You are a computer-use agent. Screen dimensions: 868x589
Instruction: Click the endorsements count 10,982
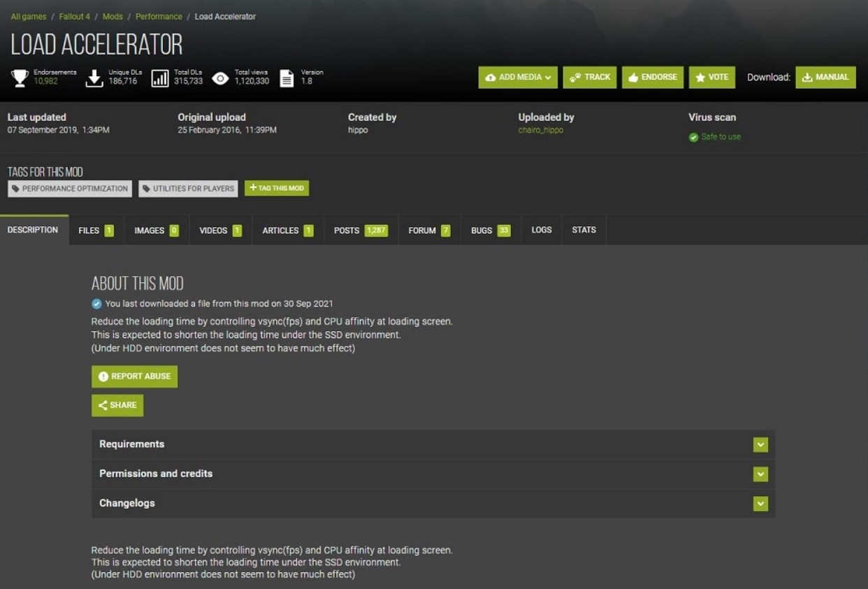point(46,82)
